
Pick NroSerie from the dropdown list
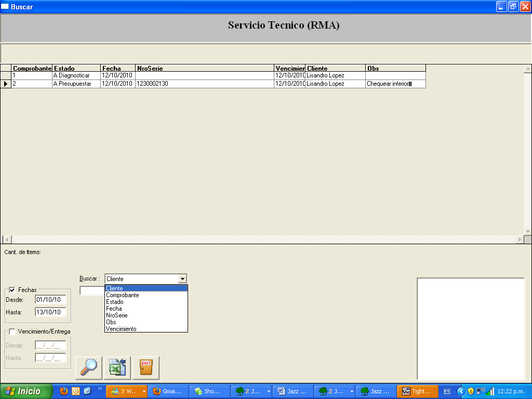pos(146,315)
